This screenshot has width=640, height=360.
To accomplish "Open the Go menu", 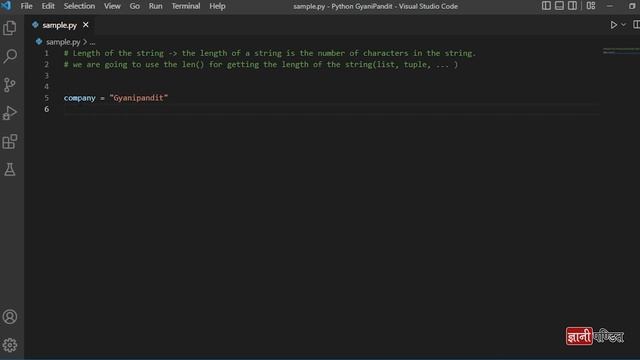I will pos(135,6).
